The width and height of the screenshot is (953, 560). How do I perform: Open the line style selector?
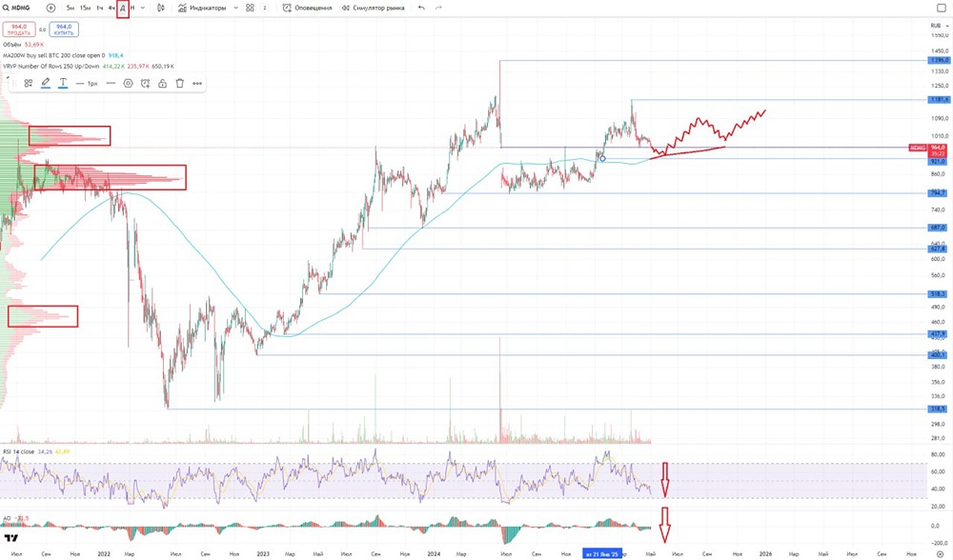[111, 83]
